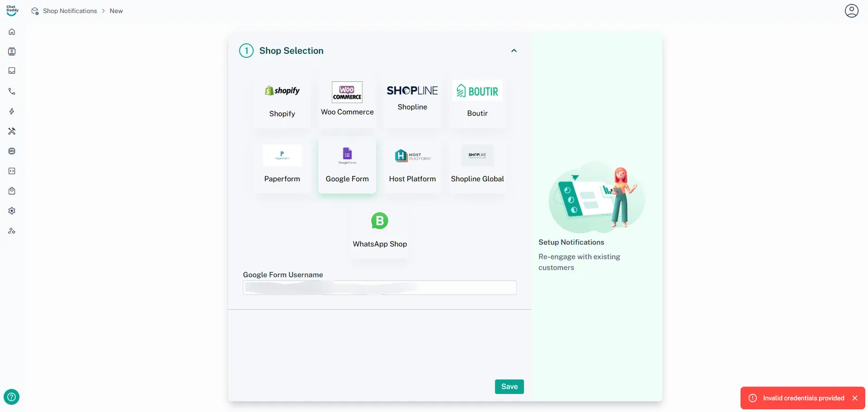
Task: Open the user profile avatar icon
Action: [x=851, y=11]
